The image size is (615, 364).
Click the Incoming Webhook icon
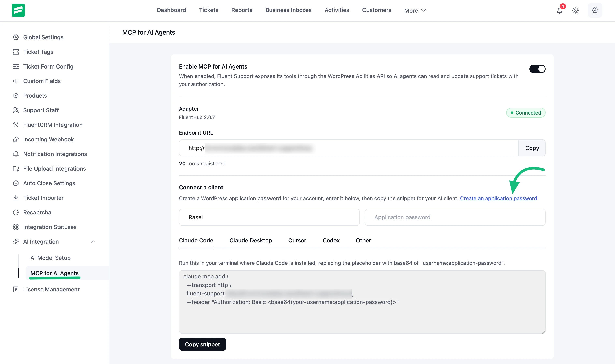[x=16, y=139]
